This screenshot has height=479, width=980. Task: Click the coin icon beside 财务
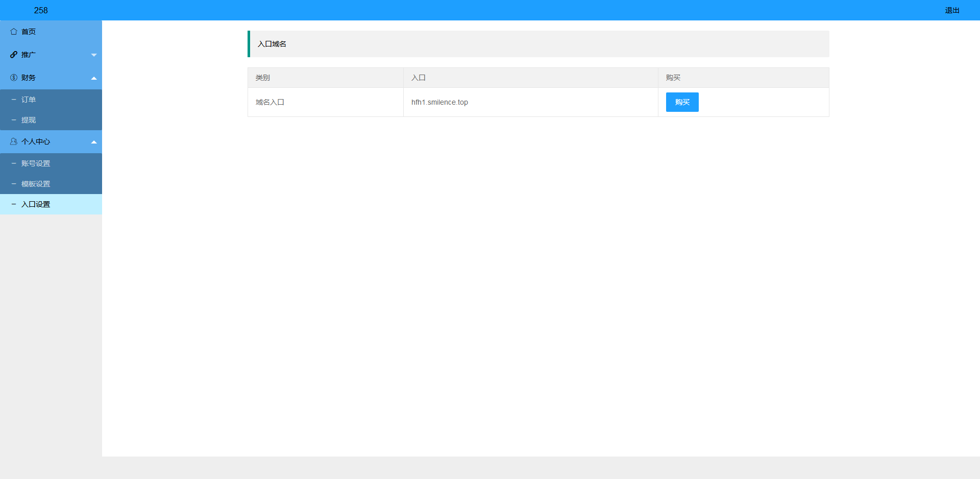tap(14, 78)
